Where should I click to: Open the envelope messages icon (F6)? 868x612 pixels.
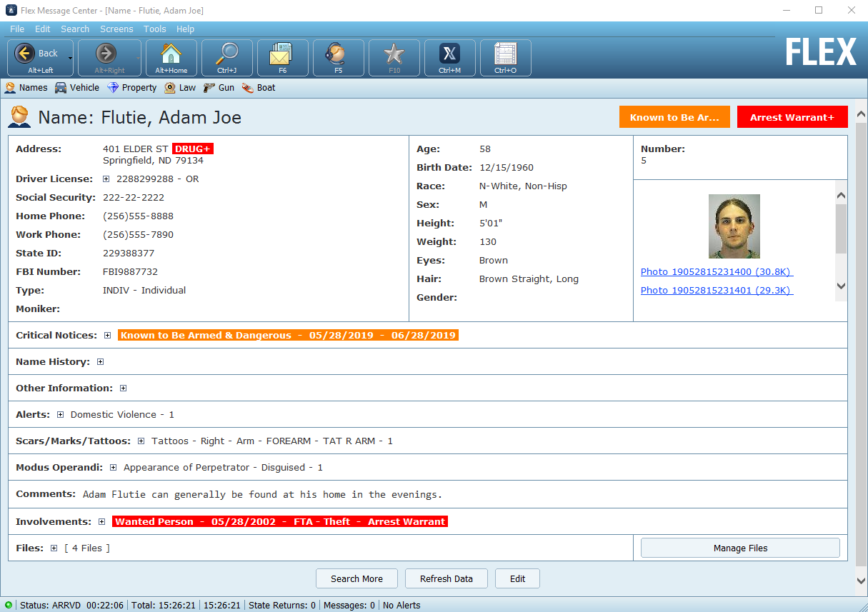click(283, 57)
